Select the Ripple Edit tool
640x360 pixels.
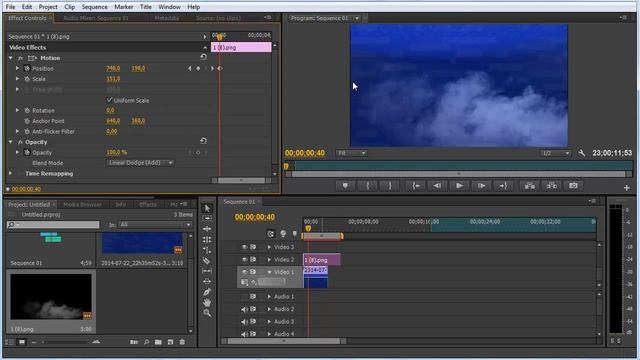pyautogui.click(x=207, y=229)
